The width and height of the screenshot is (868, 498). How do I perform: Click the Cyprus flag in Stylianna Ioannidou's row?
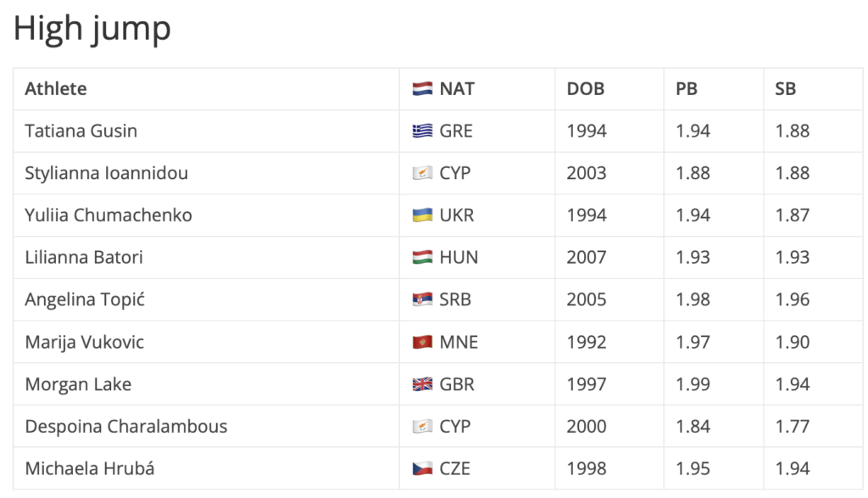click(x=422, y=173)
